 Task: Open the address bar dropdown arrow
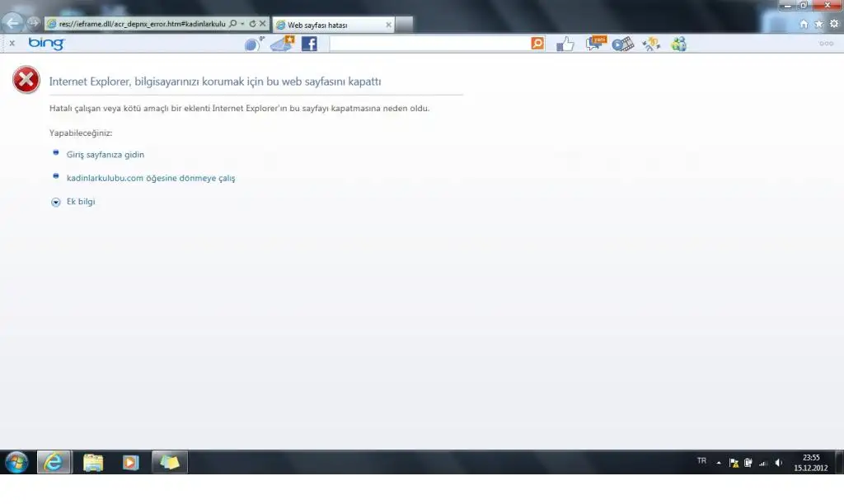tap(242, 25)
